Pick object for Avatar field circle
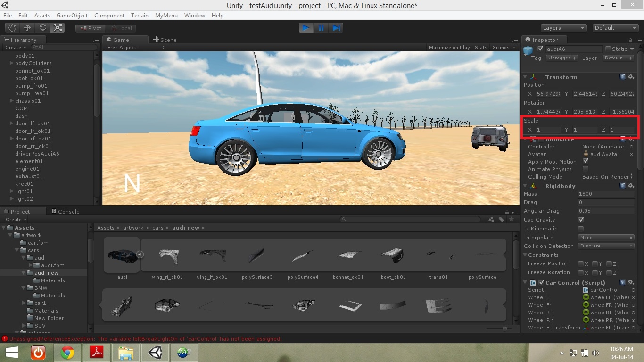The width and height of the screenshot is (644, 362). 632,154
